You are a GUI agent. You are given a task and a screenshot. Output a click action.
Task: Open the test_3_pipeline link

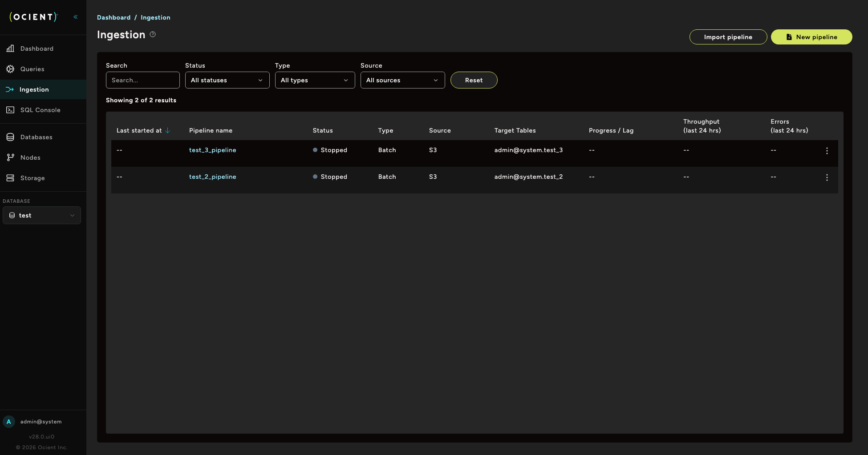[x=213, y=150]
